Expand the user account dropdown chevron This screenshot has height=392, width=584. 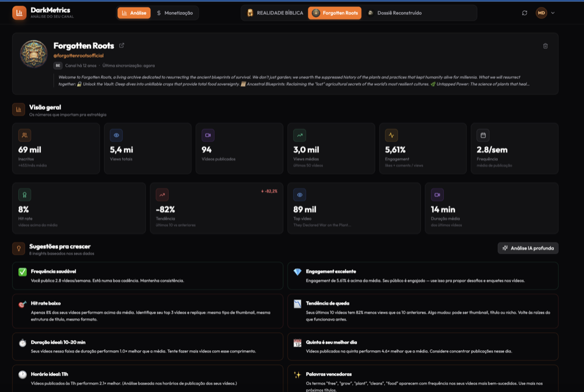click(x=552, y=13)
